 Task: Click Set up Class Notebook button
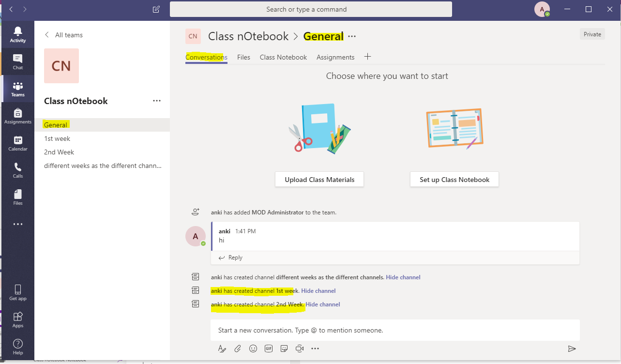tap(454, 180)
